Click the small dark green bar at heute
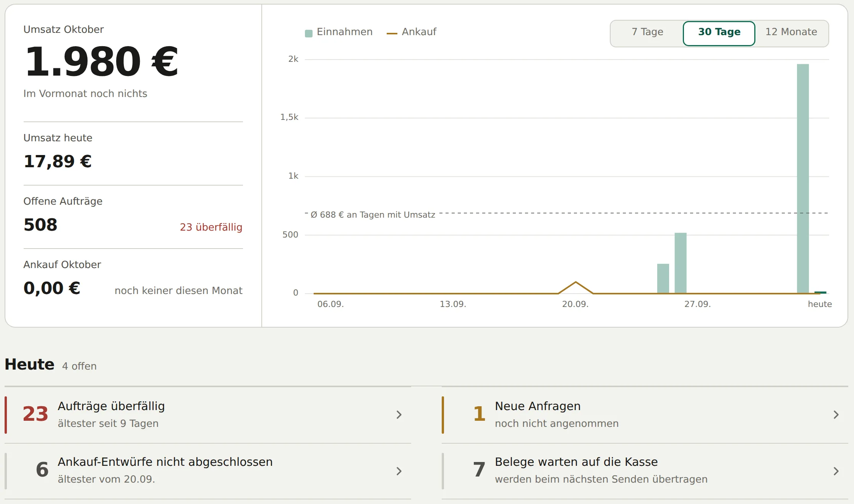The width and height of the screenshot is (854, 504). (820, 292)
